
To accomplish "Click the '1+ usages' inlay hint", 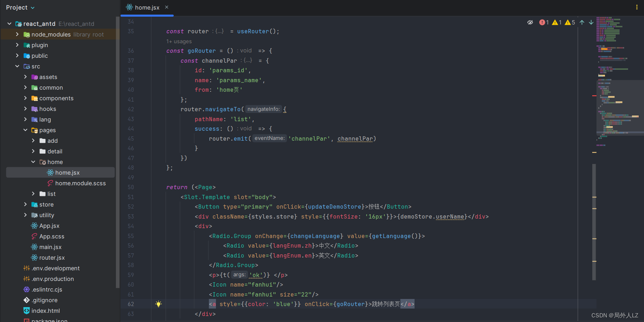I will pyautogui.click(x=179, y=41).
